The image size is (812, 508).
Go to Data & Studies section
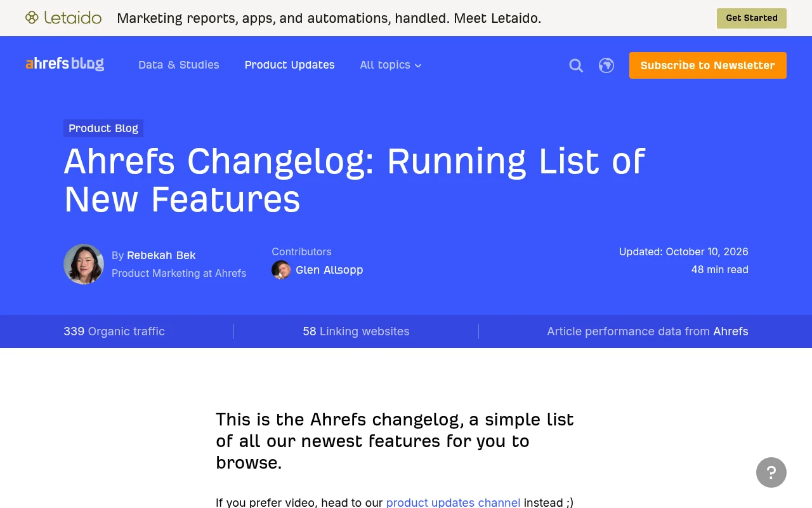pyautogui.click(x=179, y=65)
